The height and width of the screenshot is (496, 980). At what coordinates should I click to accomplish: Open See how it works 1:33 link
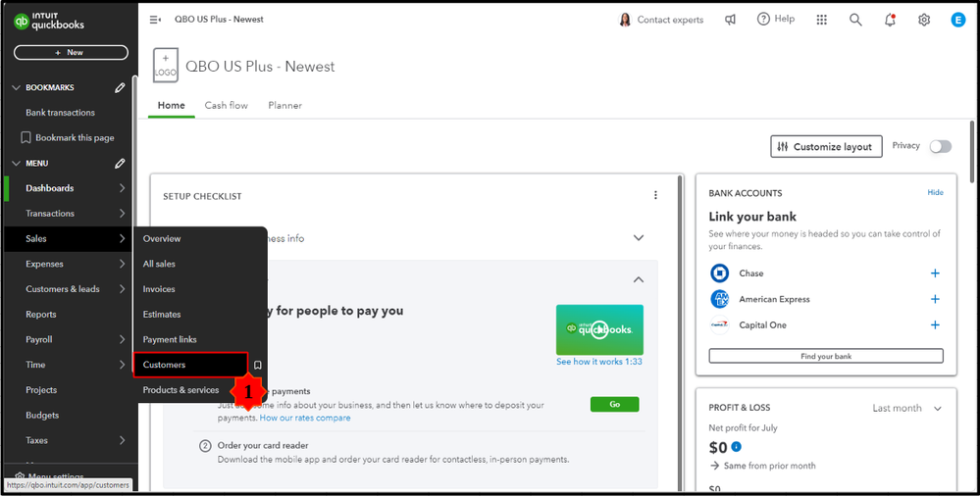tap(598, 362)
